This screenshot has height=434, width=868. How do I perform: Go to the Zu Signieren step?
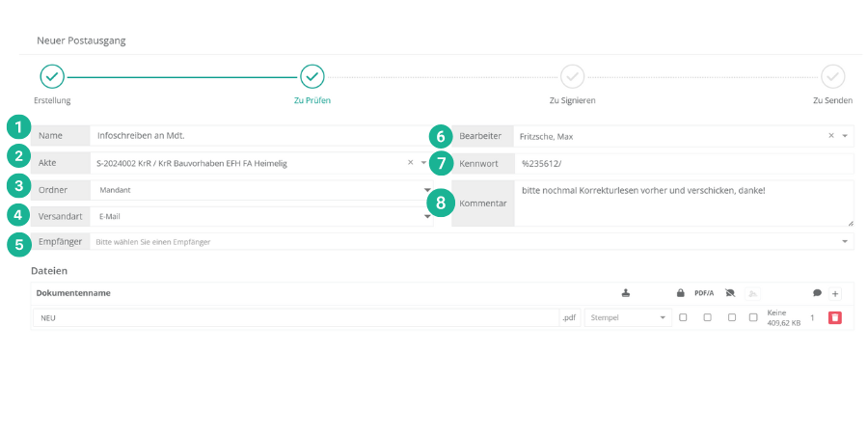coord(572,77)
